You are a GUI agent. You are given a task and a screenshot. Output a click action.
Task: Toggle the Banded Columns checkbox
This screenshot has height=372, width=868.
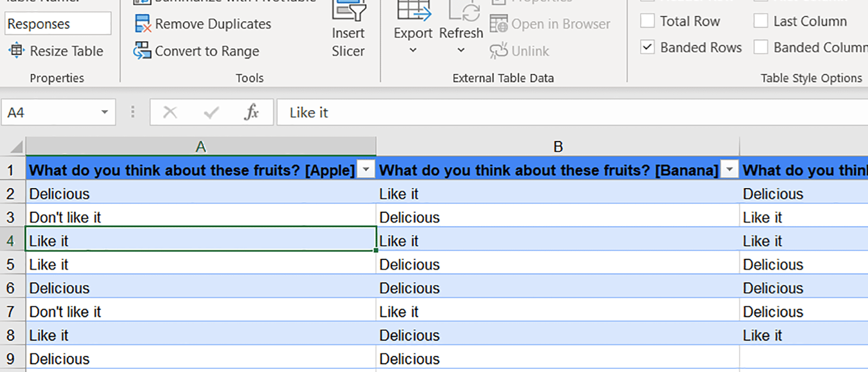(761, 47)
